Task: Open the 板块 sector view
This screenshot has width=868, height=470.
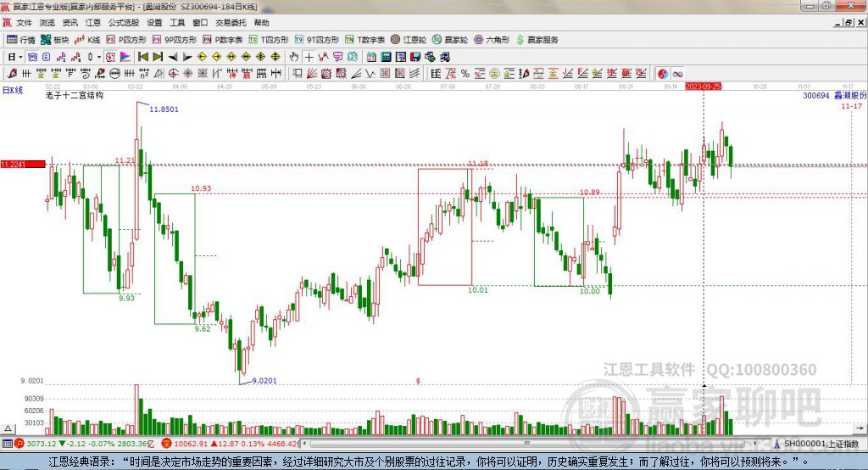Action: 54,40
